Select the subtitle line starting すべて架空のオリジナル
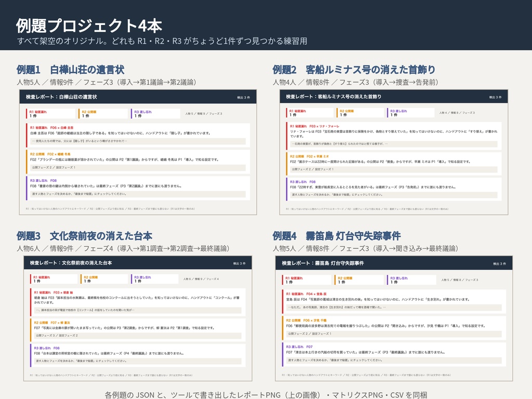532x399 pixels. [162, 41]
